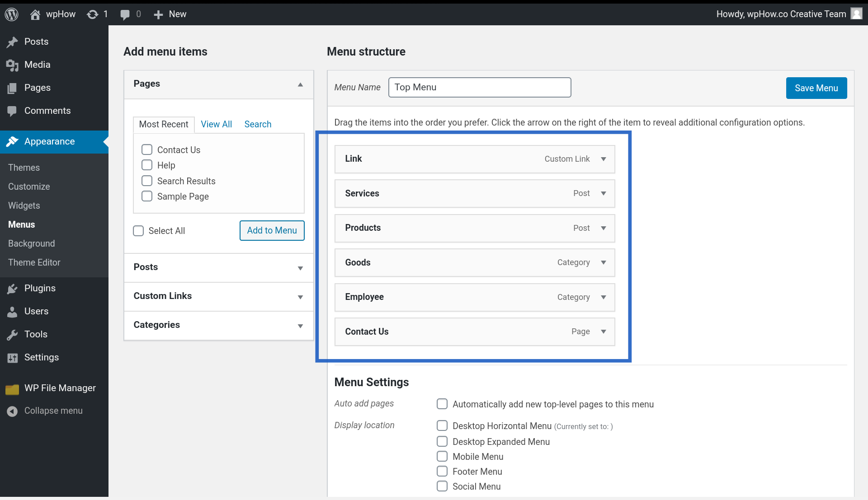
Task: Select Menus in the Appearance submenu
Action: [21, 224]
